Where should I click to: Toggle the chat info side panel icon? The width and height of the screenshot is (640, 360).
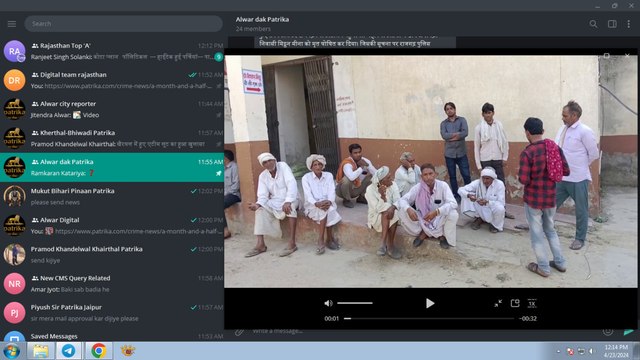(x=612, y=24)
